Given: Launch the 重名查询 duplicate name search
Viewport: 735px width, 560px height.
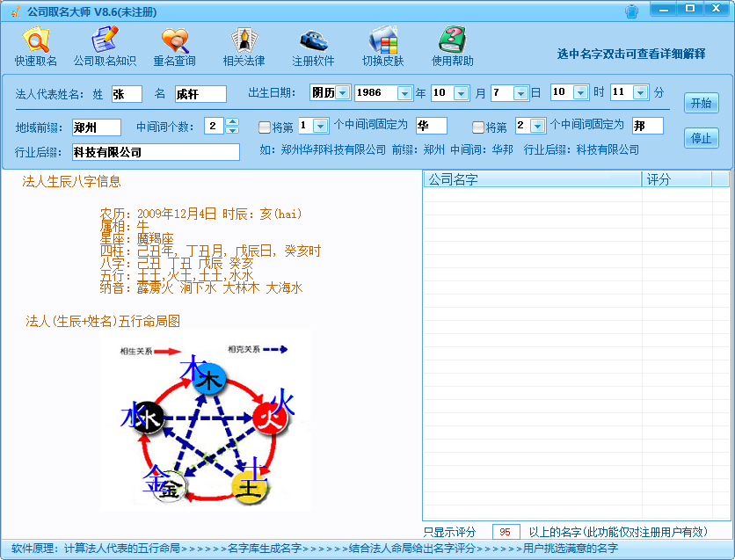Looking at the screenshot, I should click(x=174, y=47).
